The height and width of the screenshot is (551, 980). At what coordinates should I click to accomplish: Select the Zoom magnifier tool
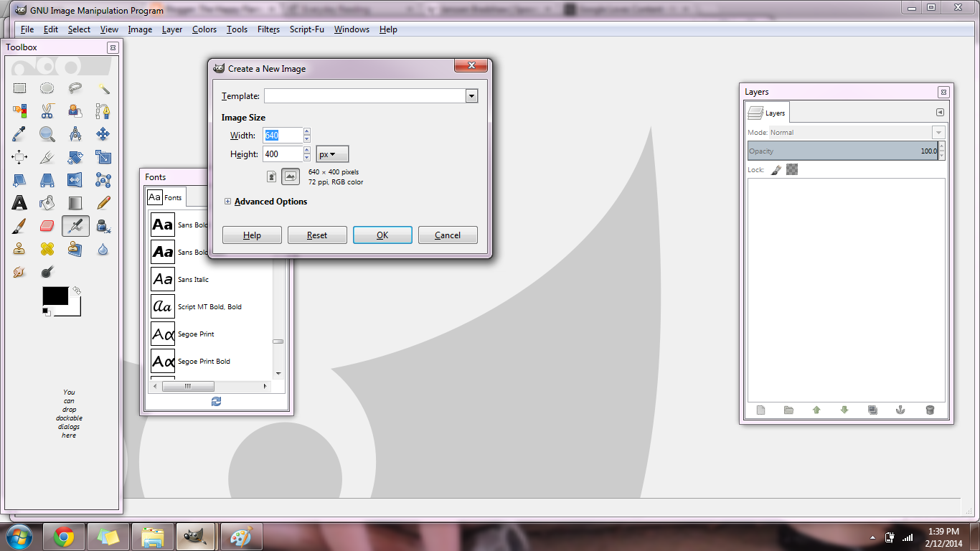tap(47, 134)
